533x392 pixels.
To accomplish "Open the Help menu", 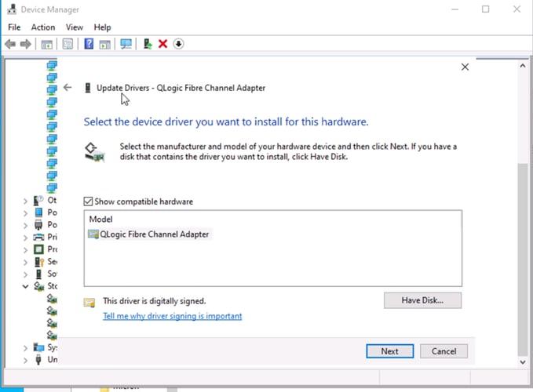I will [102, 27].
